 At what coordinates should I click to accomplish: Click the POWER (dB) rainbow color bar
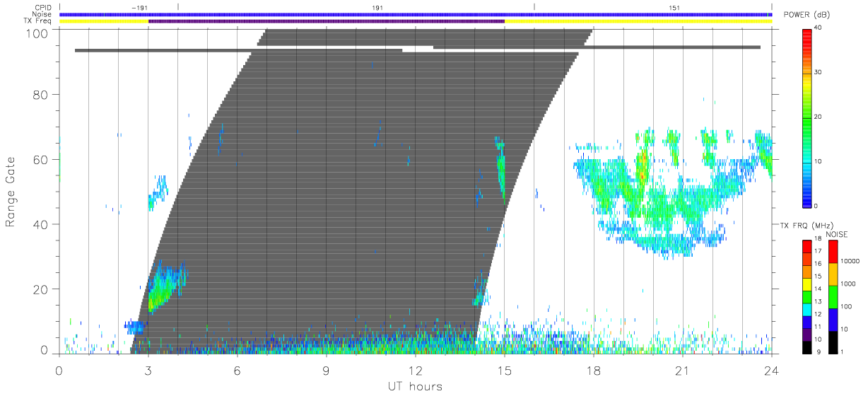[808, 117]
